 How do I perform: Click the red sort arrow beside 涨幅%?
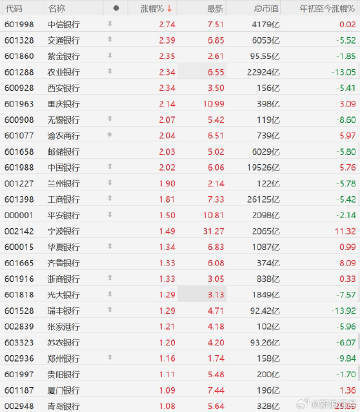click(x=170, y=9)
